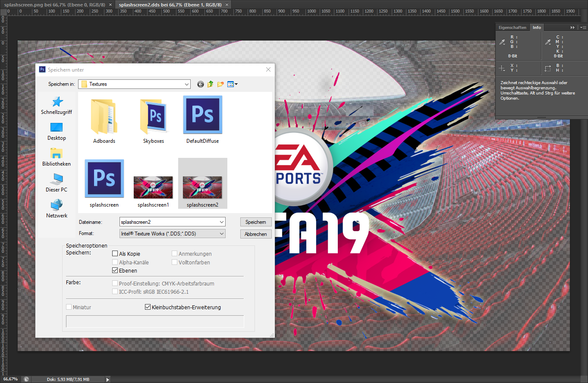Open the status bar document info arrow
Image resolution: width=588 pixels, height=383 pixels.
(x=108, y=379)
